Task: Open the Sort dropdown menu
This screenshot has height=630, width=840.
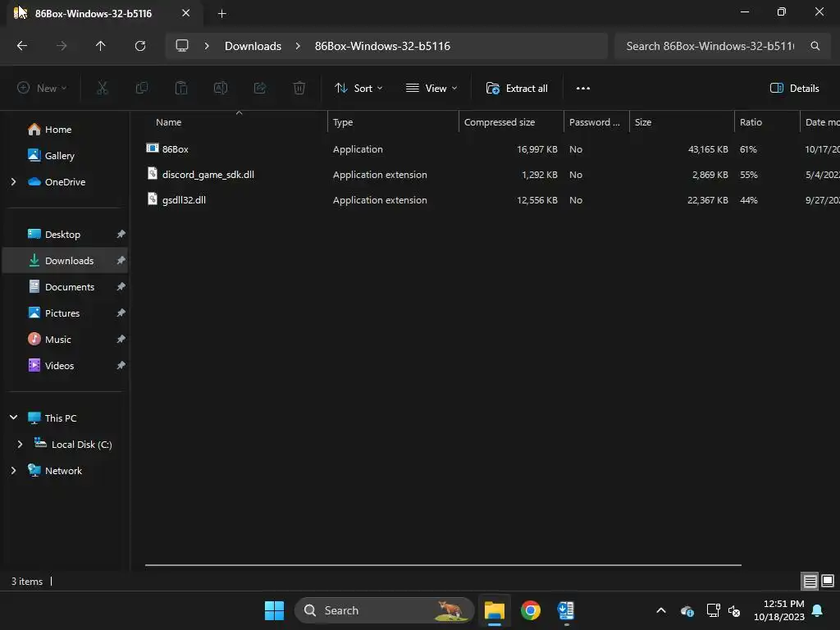Action: (x=358, y=89)
